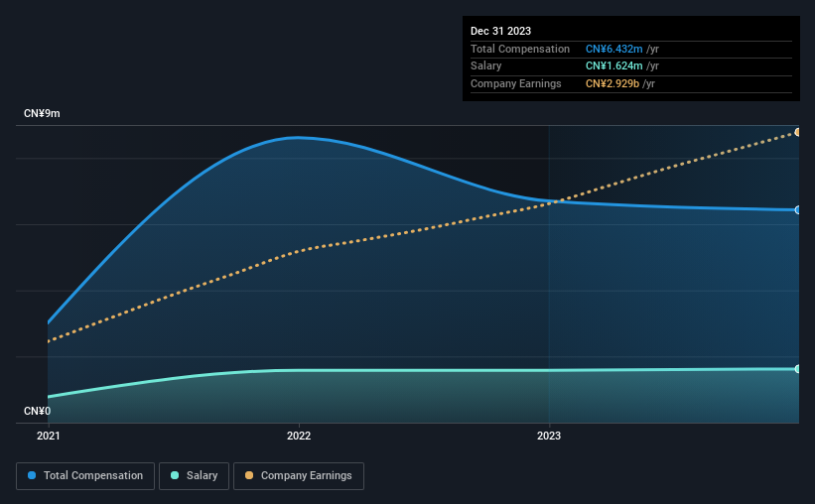Click the Dec 31 2023 tooltip date
815x504 pixels.
(x=500, y=31)
